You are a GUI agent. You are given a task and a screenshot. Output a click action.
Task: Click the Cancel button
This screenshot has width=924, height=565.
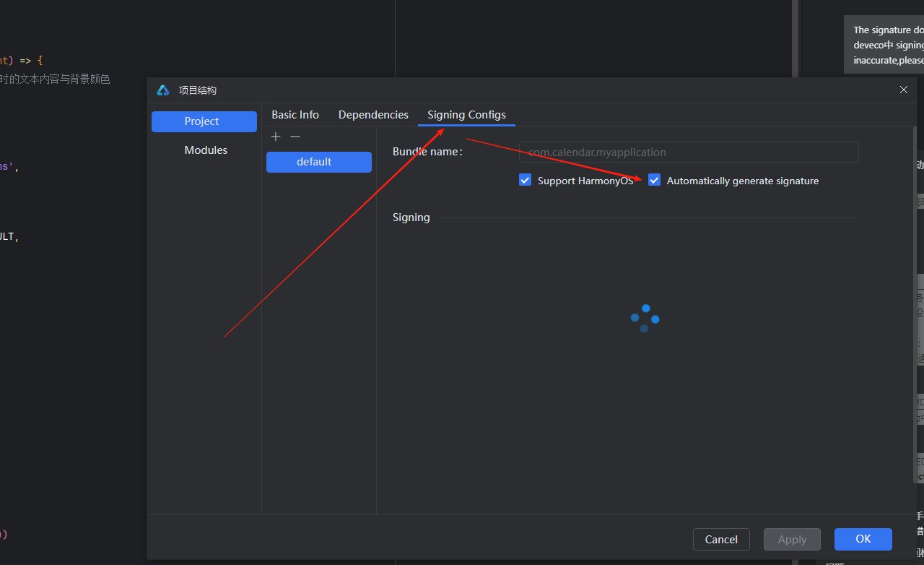coord(721,539)
